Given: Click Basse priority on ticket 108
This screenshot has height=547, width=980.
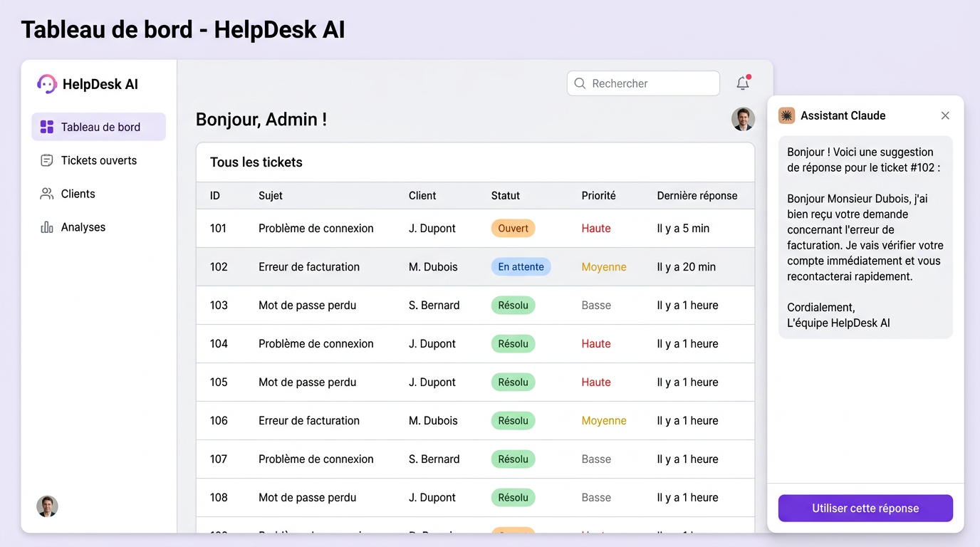Looking at the screenshot, I should pos(596,498).
